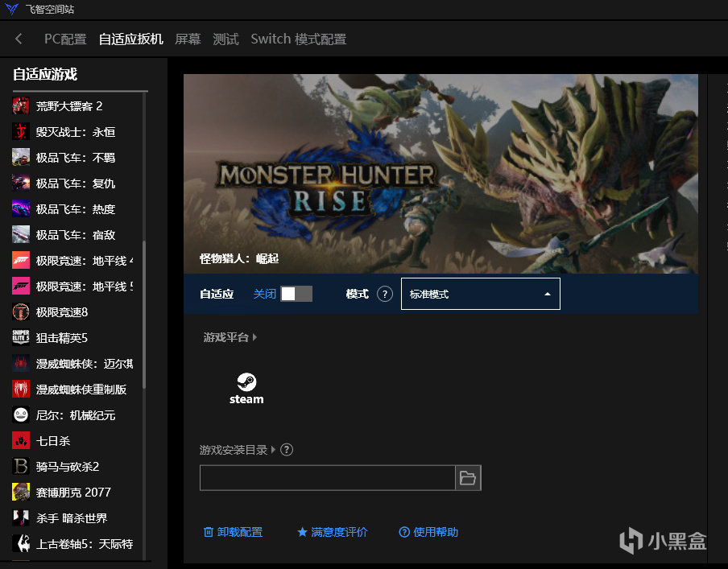Select 荒野大镖客 2 in the game list

coord(69,105)
